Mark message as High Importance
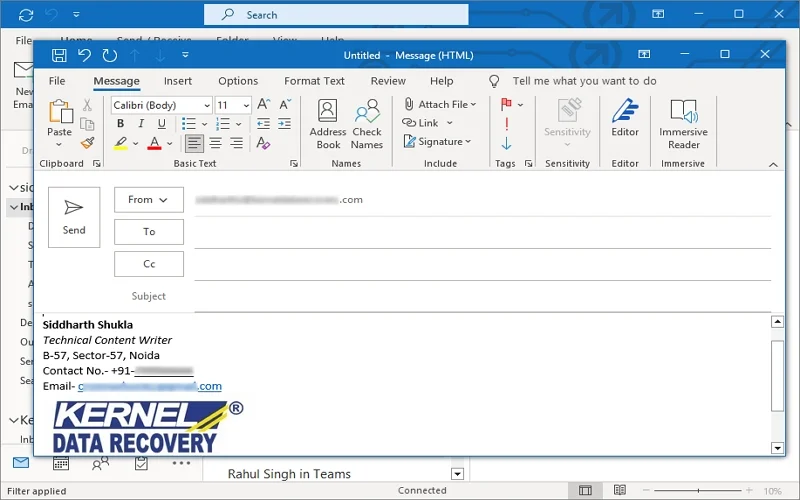Image resolution: width=800 pixels, height=500 pixels. 507,123
